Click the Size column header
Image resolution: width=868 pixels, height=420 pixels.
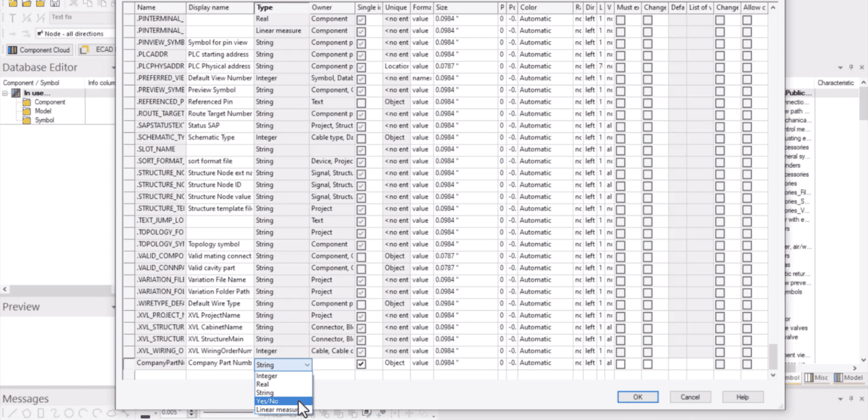pos(466,7)
